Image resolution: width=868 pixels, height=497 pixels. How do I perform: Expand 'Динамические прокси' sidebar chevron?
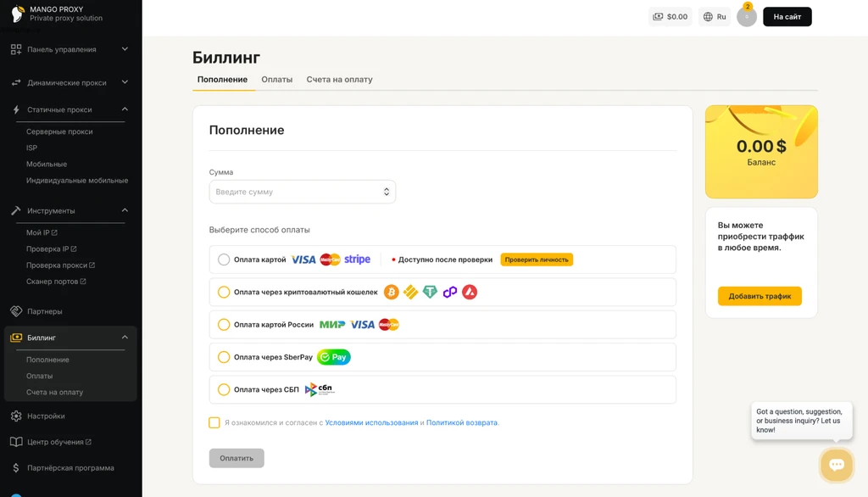coord(125,82)
